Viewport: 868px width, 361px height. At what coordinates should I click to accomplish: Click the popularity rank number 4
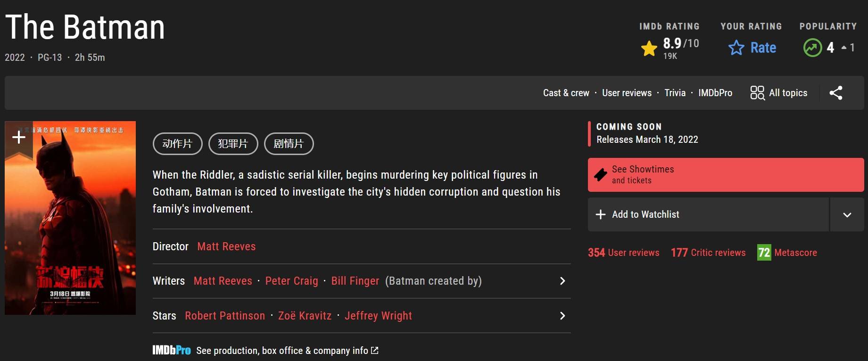coord(830,48)
